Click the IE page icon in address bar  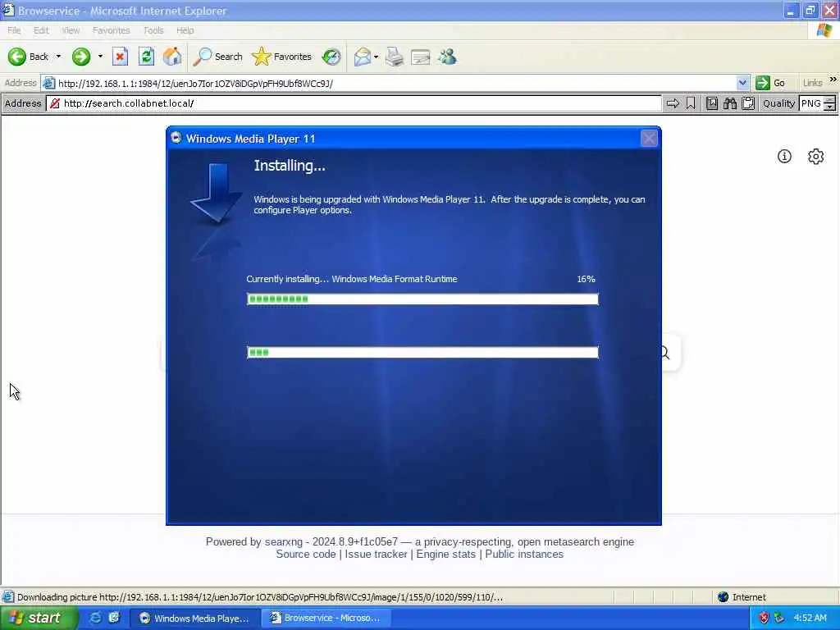pos(48,83)
